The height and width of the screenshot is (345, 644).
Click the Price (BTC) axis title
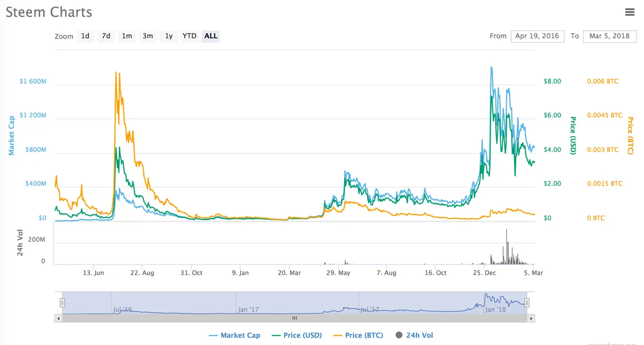pyautogui.click(x=630, y=135)
